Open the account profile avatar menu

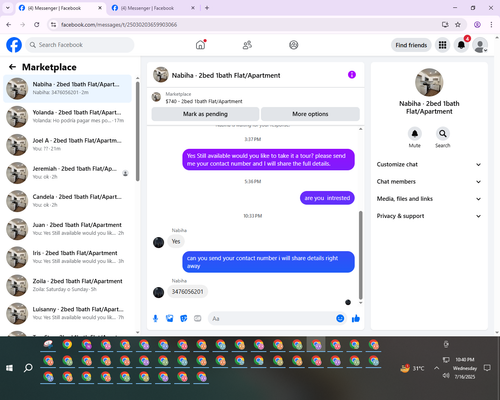point(480,45)
